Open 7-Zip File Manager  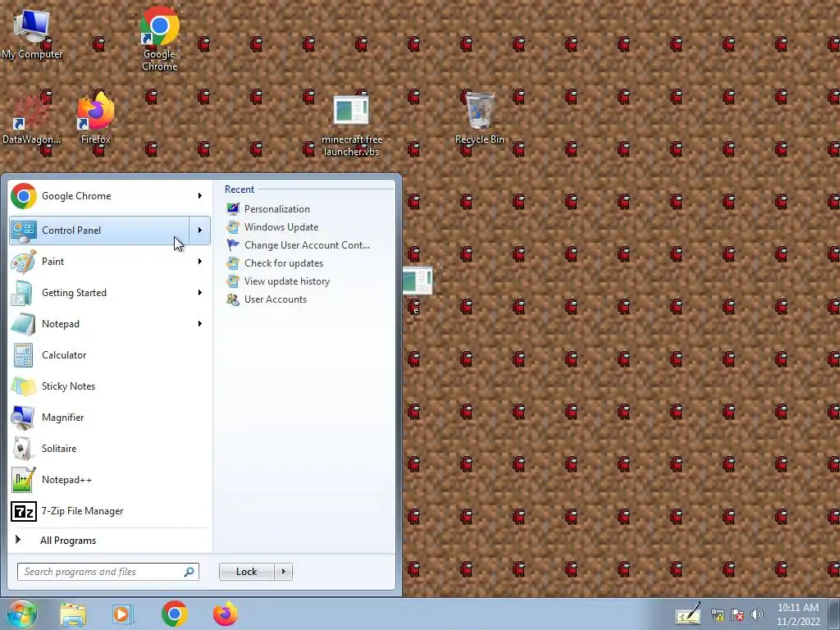(109, 511)
